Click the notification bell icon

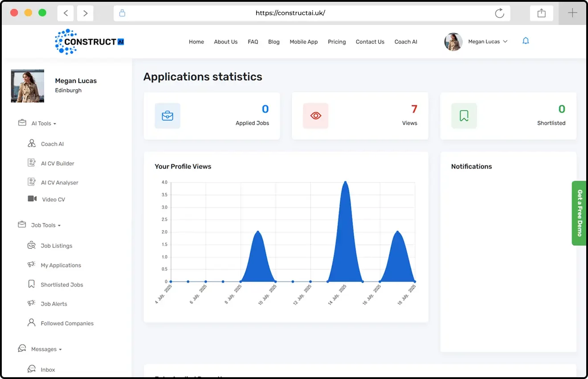pos(526,41)
